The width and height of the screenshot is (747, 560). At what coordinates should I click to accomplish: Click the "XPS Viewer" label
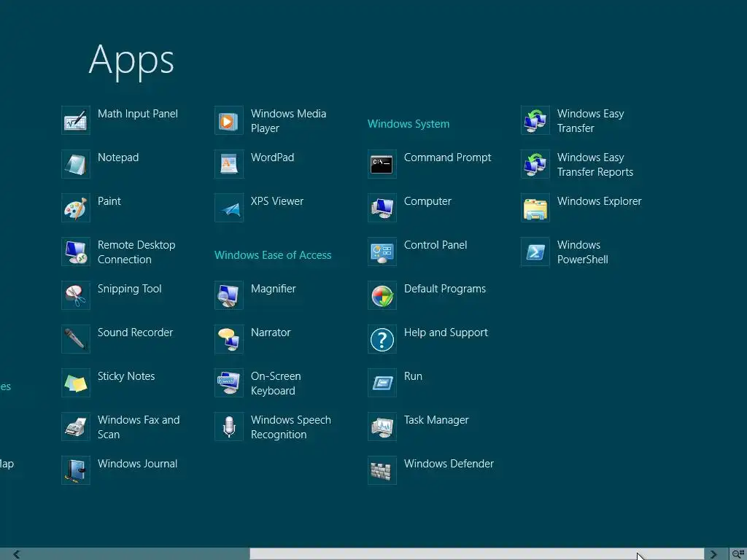(x=276, y=201)
